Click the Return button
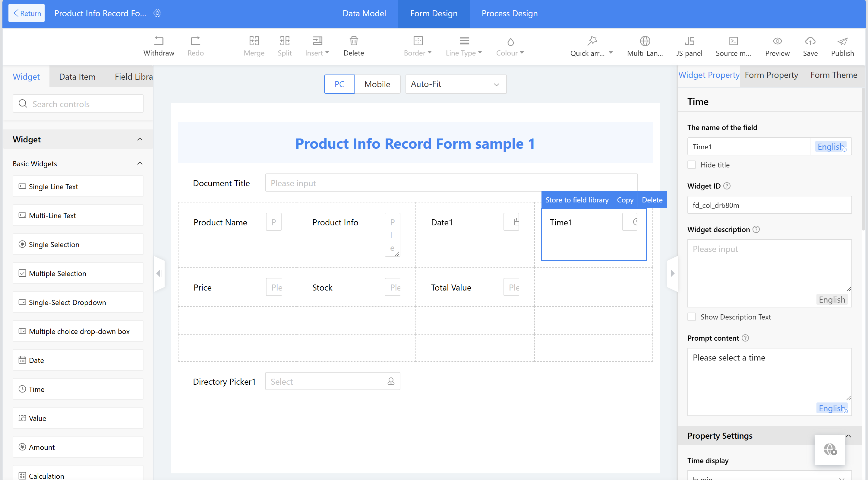868x480 pixels. click(26, 13)
